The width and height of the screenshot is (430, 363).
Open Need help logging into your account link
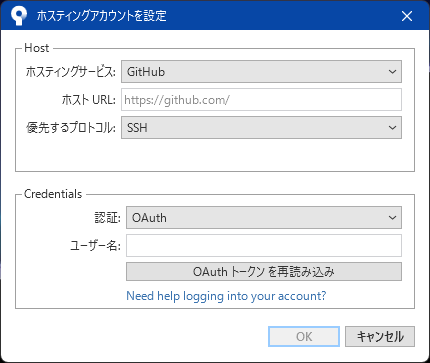point(226,296)
